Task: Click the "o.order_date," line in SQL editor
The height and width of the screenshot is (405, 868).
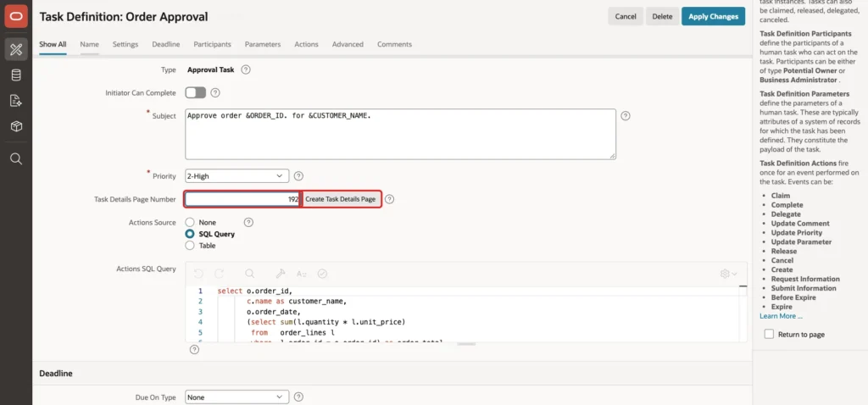Action: pos(274,312)
